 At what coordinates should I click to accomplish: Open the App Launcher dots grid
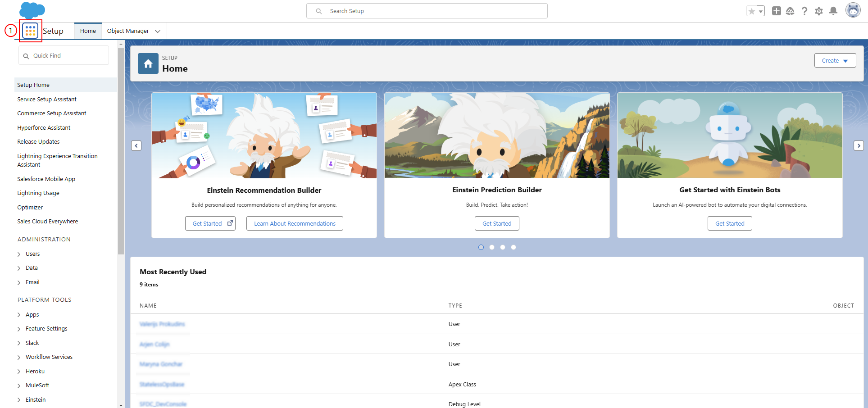(30, 31)
